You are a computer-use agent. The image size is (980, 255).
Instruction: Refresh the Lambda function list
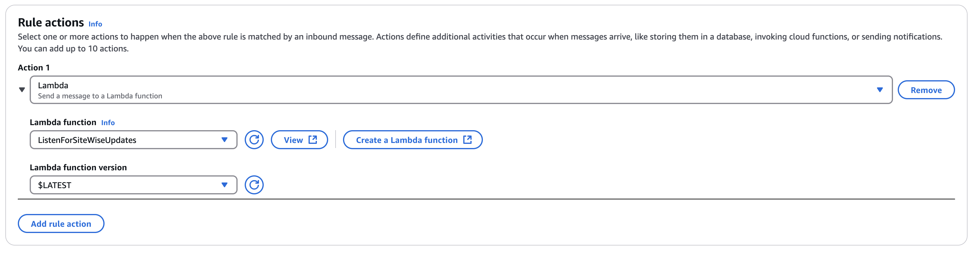[254, 140]
